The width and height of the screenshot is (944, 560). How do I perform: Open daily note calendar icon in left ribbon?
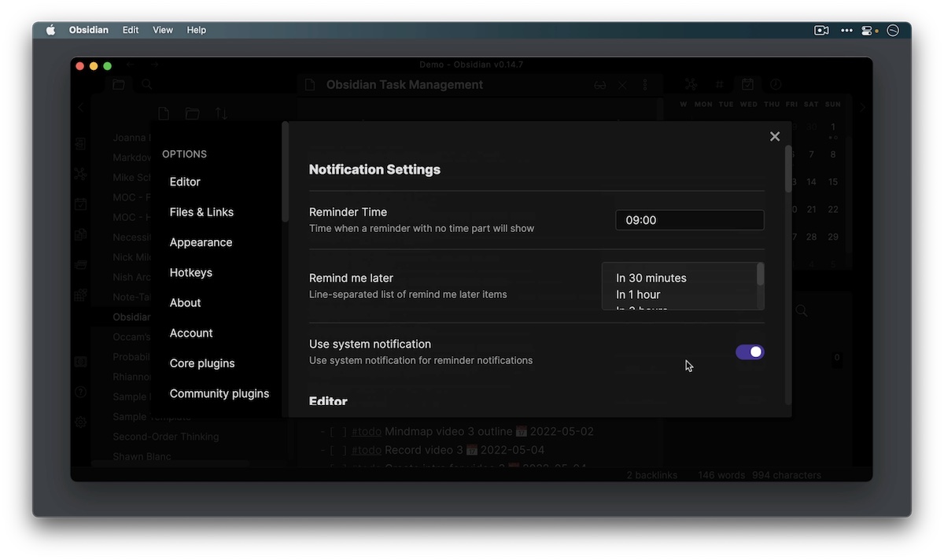(80, 204)
